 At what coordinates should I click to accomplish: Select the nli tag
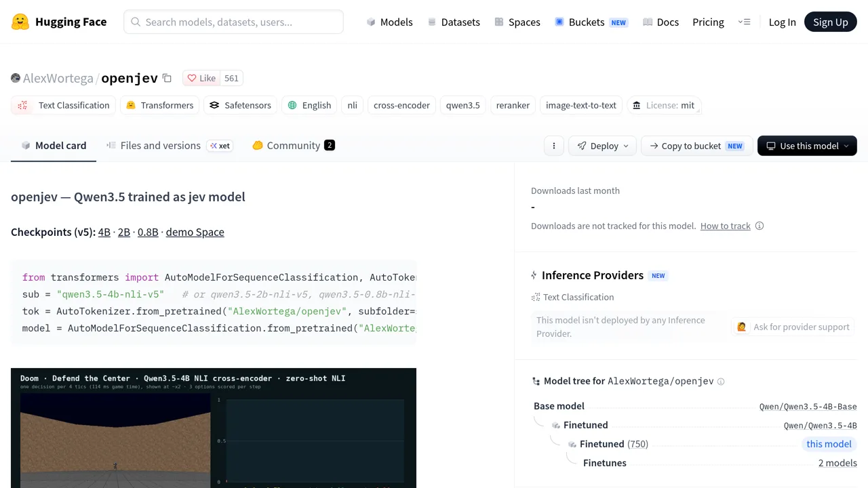(x=352, y=105)
